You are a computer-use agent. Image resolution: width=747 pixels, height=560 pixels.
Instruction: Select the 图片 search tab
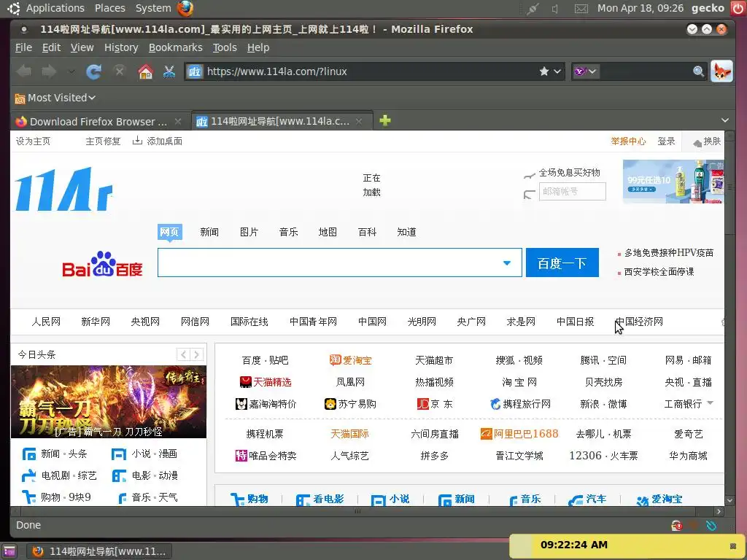point(249,232)
